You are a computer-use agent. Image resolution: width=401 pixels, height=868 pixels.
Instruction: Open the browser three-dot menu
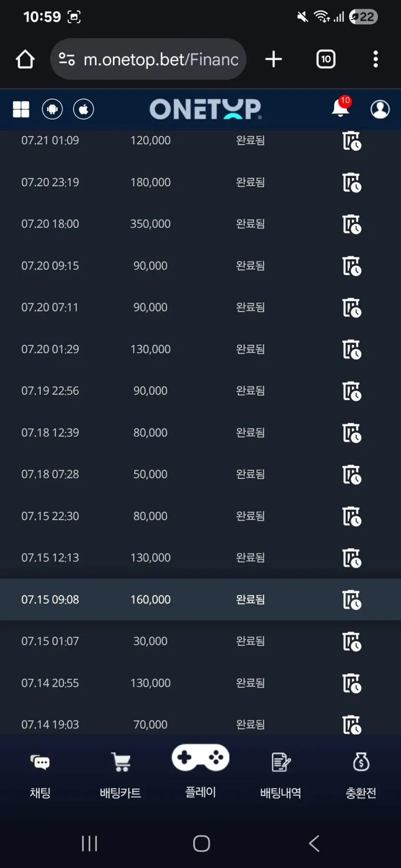tap(376, 59)
